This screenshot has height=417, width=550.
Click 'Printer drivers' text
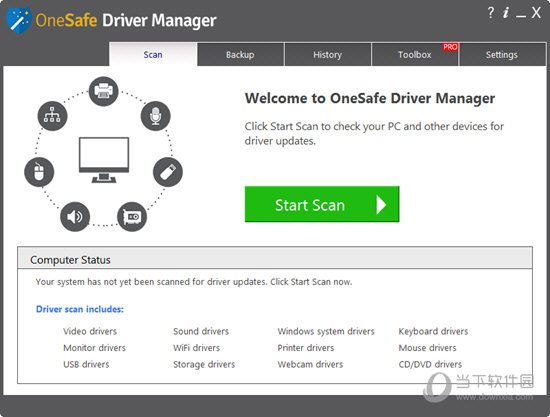(x=306, y=348)
